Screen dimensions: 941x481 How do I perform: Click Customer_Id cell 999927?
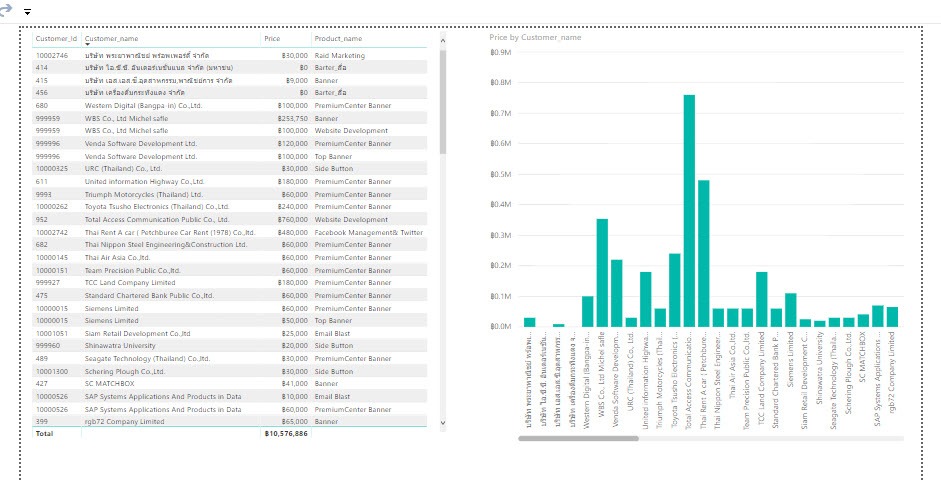(x=46, y=283)
